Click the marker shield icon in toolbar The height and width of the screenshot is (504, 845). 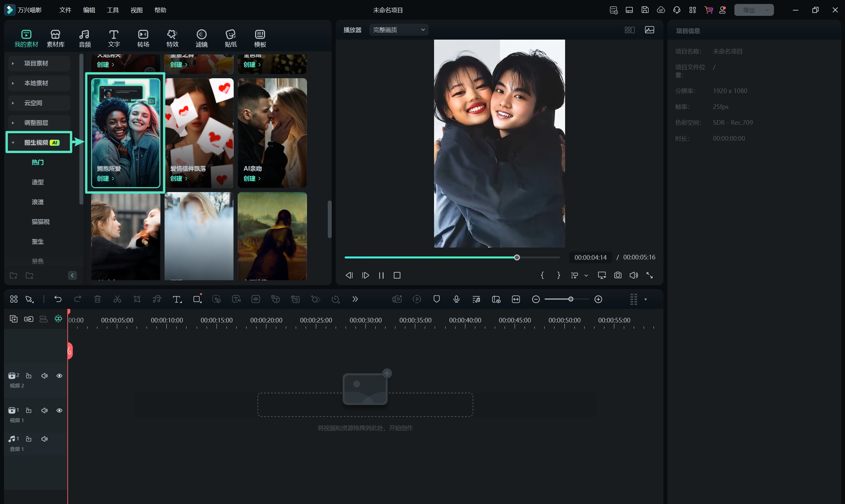tap(436, 299)
